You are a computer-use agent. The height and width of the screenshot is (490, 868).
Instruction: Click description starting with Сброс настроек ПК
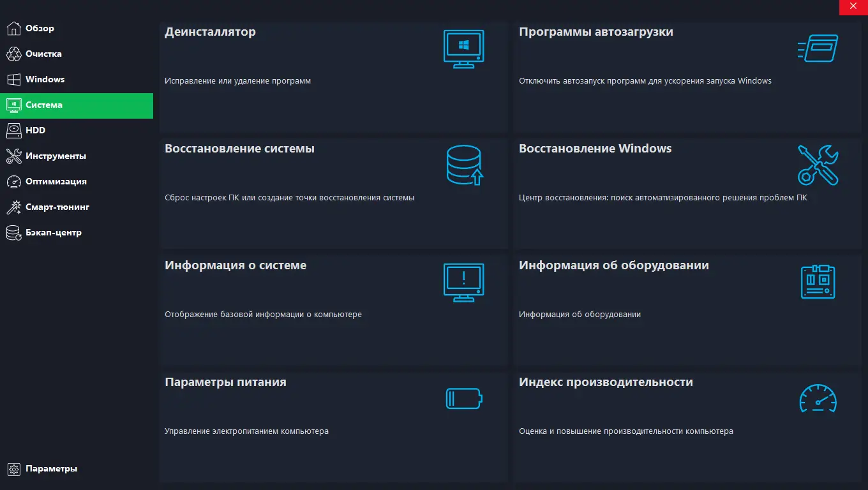(289, 198)
